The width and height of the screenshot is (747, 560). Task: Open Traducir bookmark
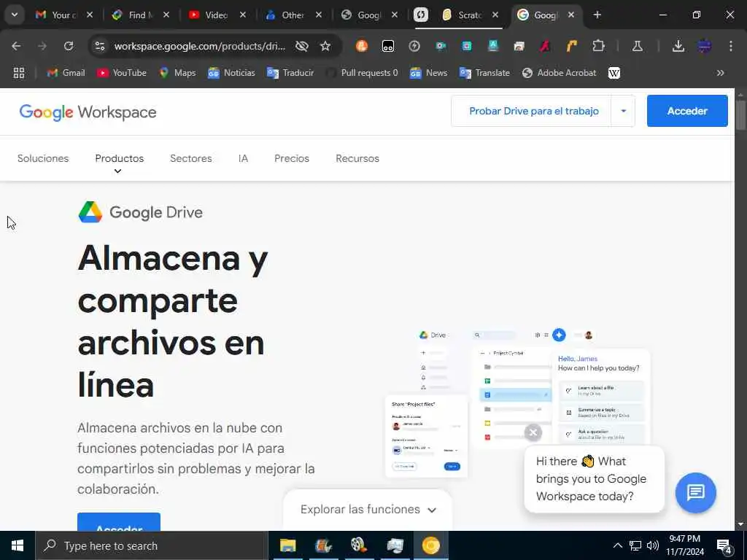point(290,73)
